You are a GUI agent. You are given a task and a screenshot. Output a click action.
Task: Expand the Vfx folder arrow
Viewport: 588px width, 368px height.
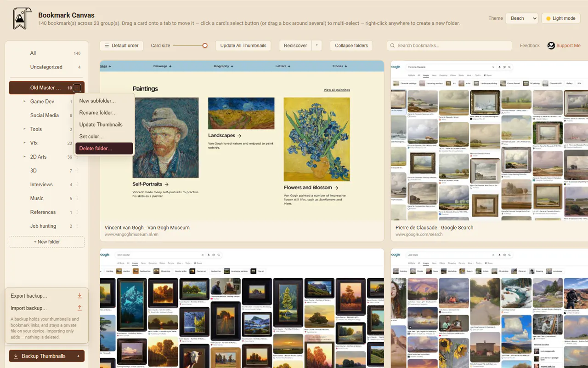[x=24, y=143]
